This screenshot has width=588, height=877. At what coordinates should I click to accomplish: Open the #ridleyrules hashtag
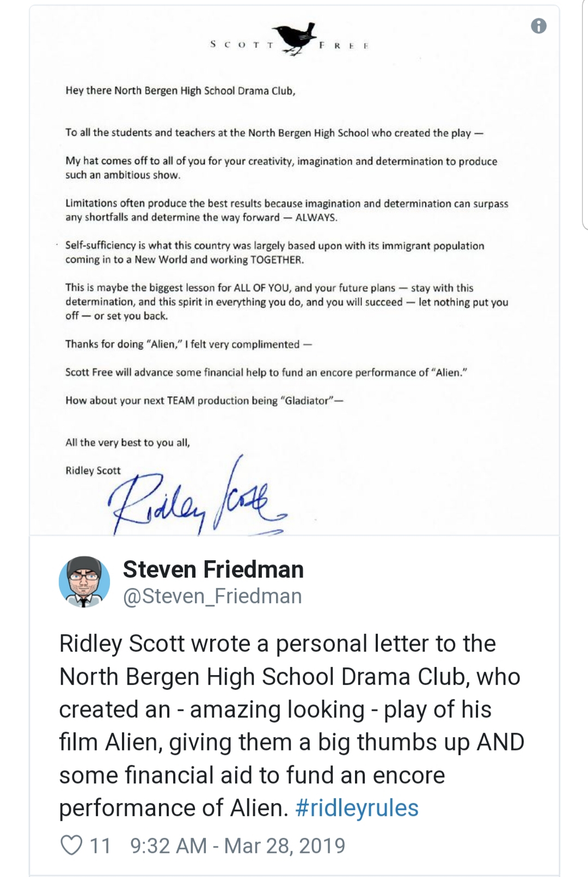coord(357,808)
